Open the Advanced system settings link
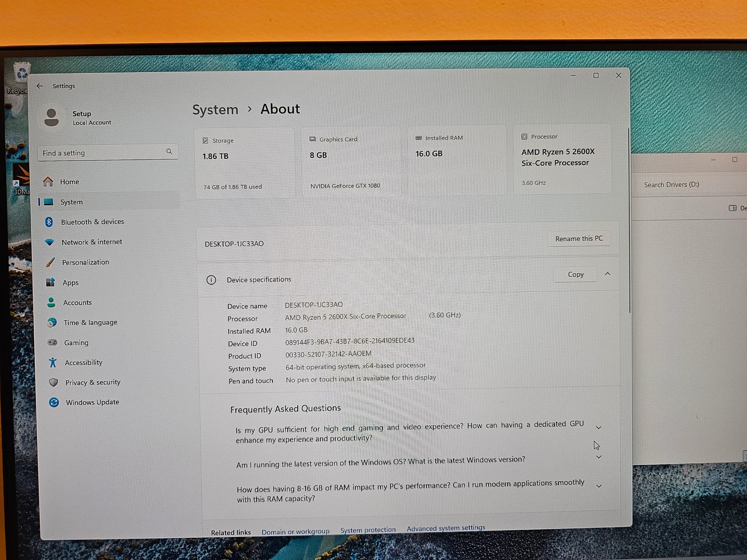This screenshot has height=560, width=747. (x=446, y=528)
